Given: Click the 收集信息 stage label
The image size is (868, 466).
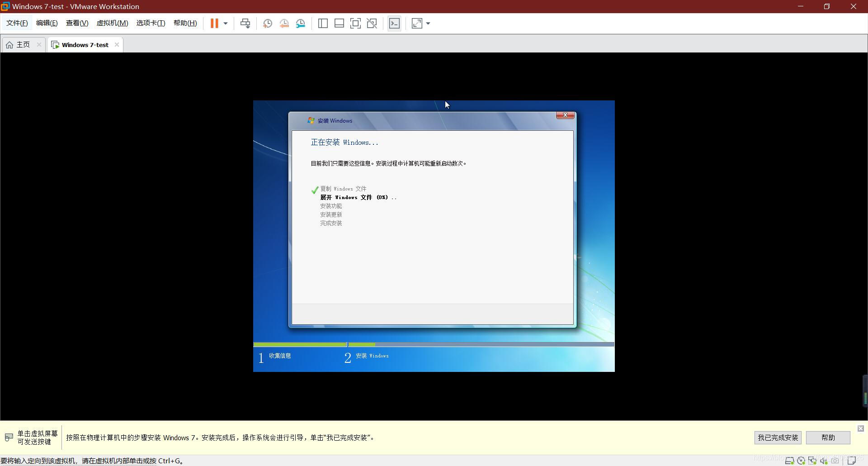Looking at the screenshot, I should pos(280,356).
